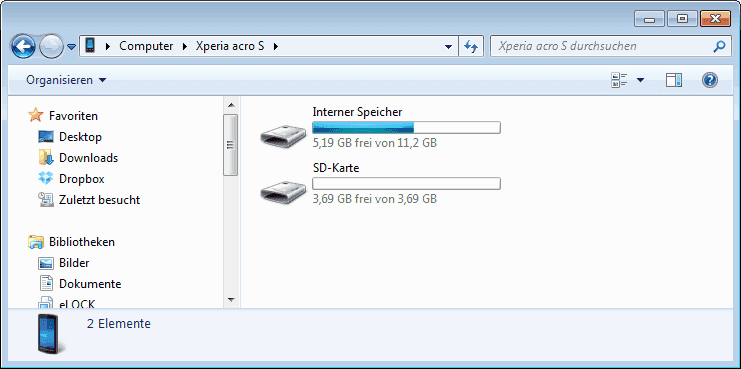The height and width of the screenshot is (369, 741).
Task: Click Computer in the breadcrumb path
Action: click(146, 46)
